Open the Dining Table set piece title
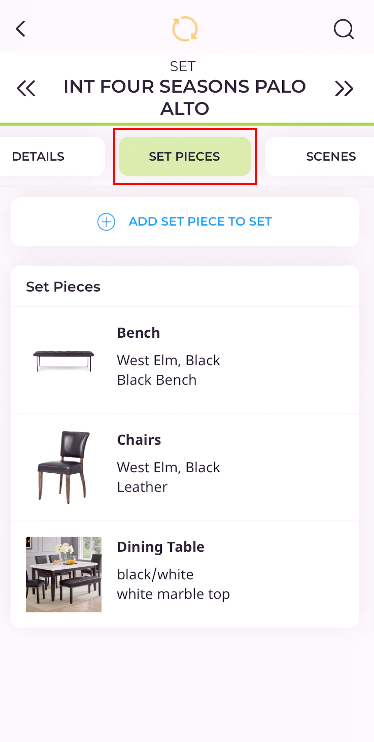Viewport: 374px width, 742px height. tap(160, 547)
